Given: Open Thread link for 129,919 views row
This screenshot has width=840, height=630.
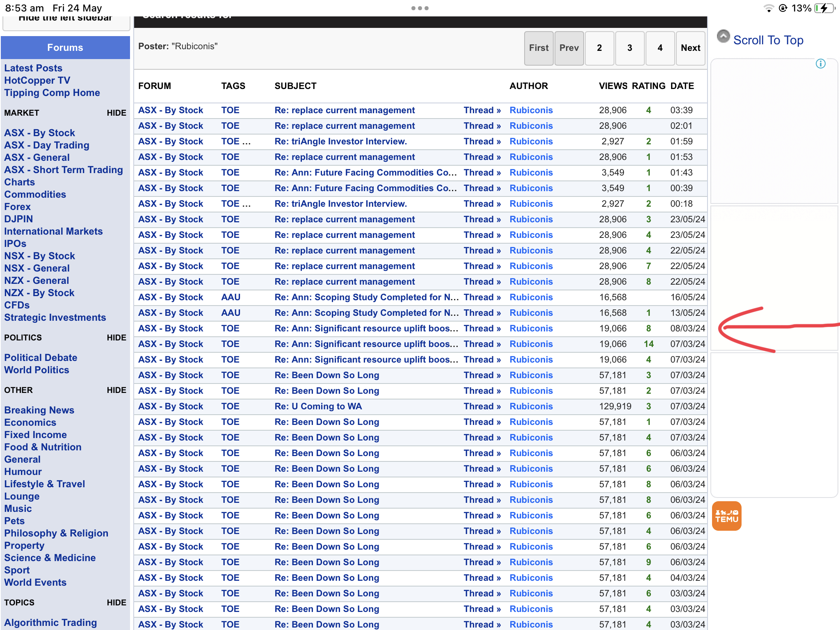Looking at the screenshot, I should pos(482,406).
